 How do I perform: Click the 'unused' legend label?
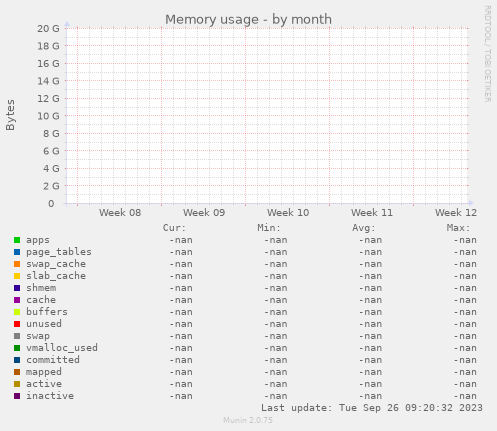pos(44,324)
